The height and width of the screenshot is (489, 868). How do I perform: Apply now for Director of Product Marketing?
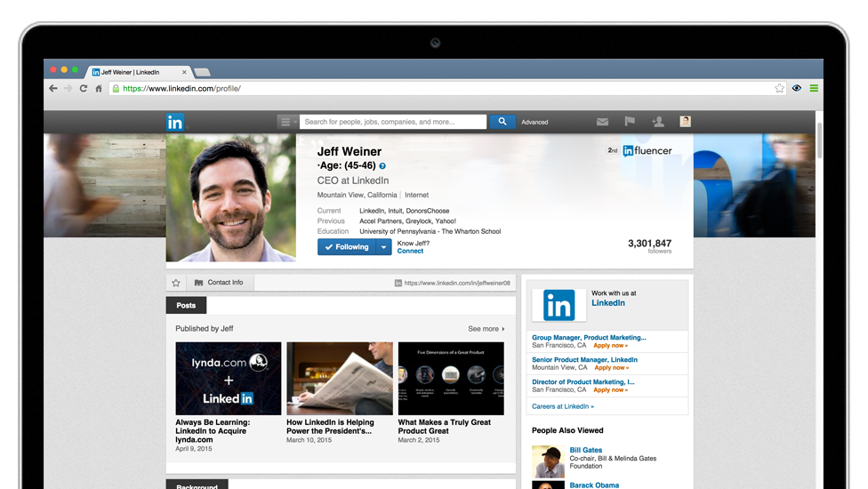tap(611, 390)
